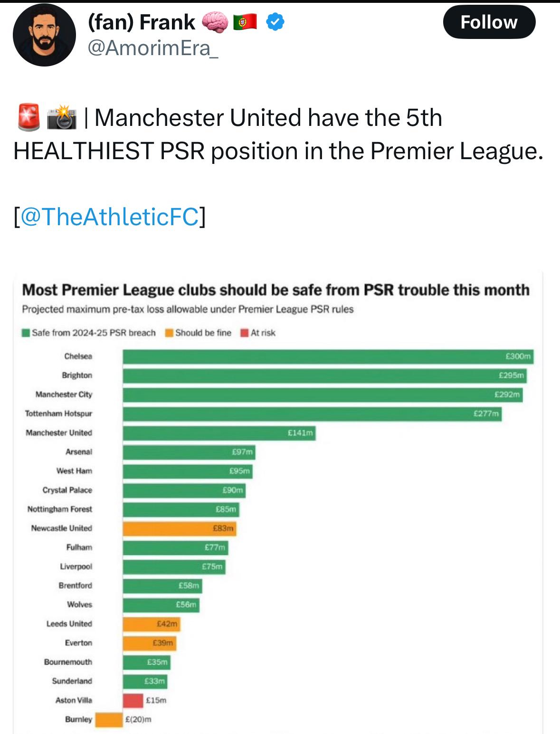The height and width of the screenshot is (734, 560).
Task: Click the Portugal flag emoji
Action: tap(245, 22)
